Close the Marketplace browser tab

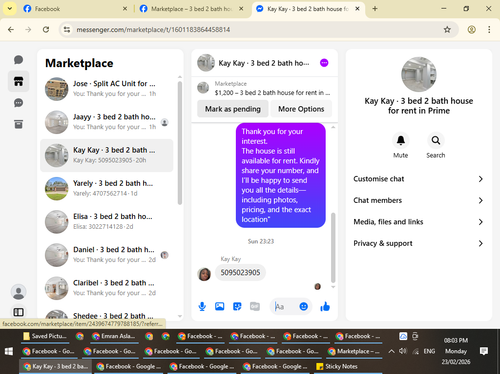pyautogui.click(x=241, y=9)
